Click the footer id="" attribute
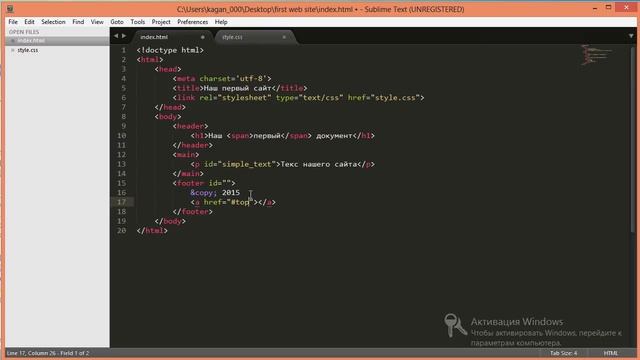Viewport: 640px width, 360px height. (x=220, y=183)
